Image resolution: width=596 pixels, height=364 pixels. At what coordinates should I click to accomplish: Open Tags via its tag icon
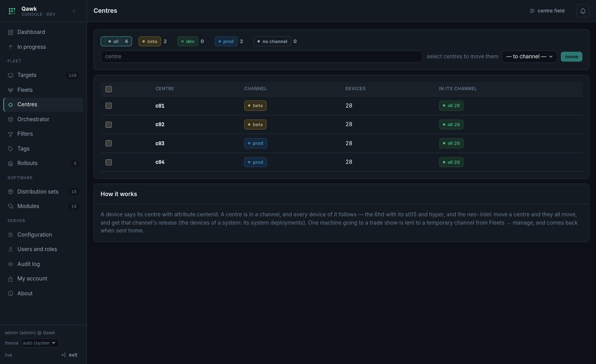click(10, 149)
